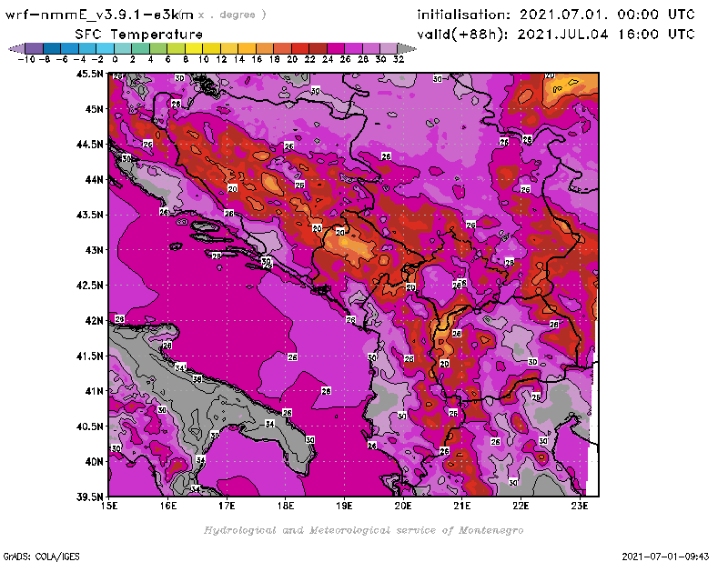Click the 22E longitude axis label
This screenshot has width=728, height=562.
pyautogui.click(x=521, y=506)
